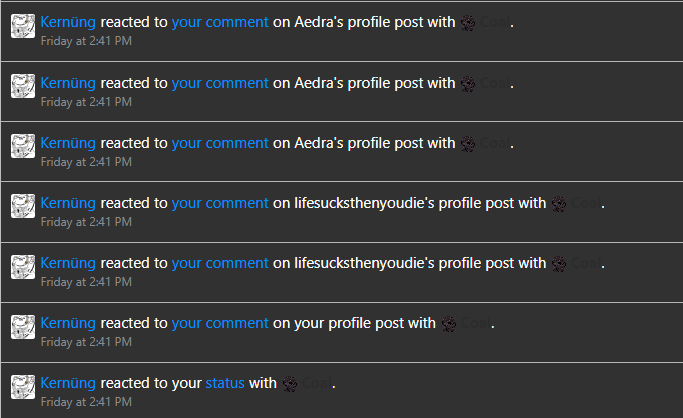Open 'your comment' link in 'your profile post' notification
The width and height of the screenshot is (683, 418).
click(220, 322)
